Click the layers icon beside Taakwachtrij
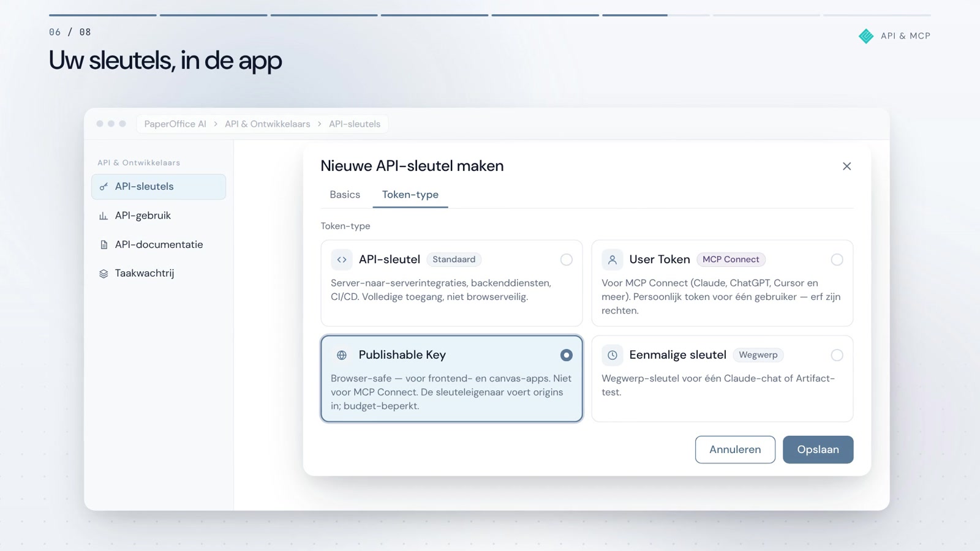 pos(104,273)
